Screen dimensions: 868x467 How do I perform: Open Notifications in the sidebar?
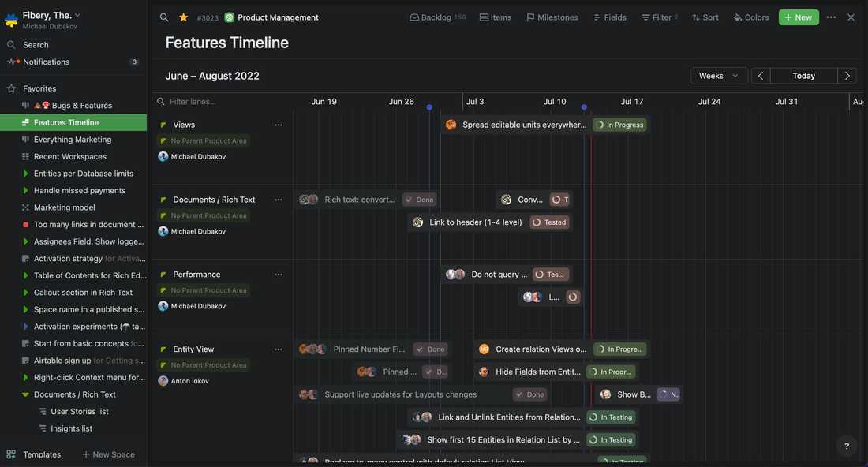click(46, 62)
